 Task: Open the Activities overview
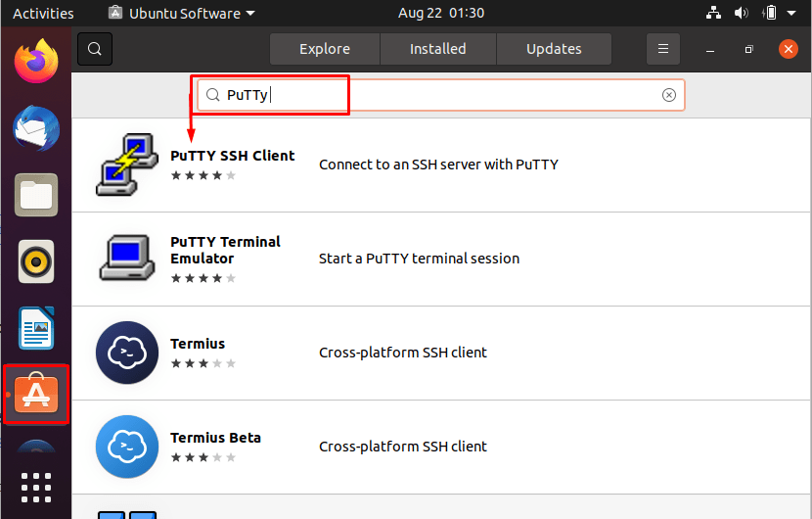tap(43, 13)
